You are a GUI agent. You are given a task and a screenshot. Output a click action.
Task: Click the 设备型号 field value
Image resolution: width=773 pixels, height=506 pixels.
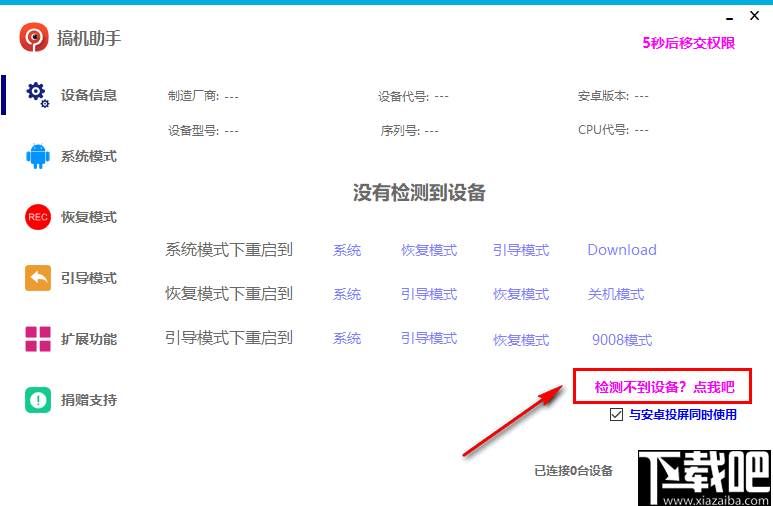(x=232, y=131)
